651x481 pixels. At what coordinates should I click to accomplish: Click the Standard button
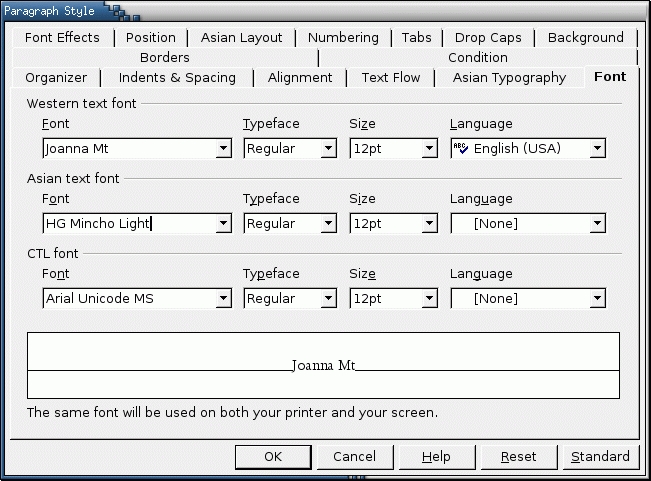click(600, 457)
